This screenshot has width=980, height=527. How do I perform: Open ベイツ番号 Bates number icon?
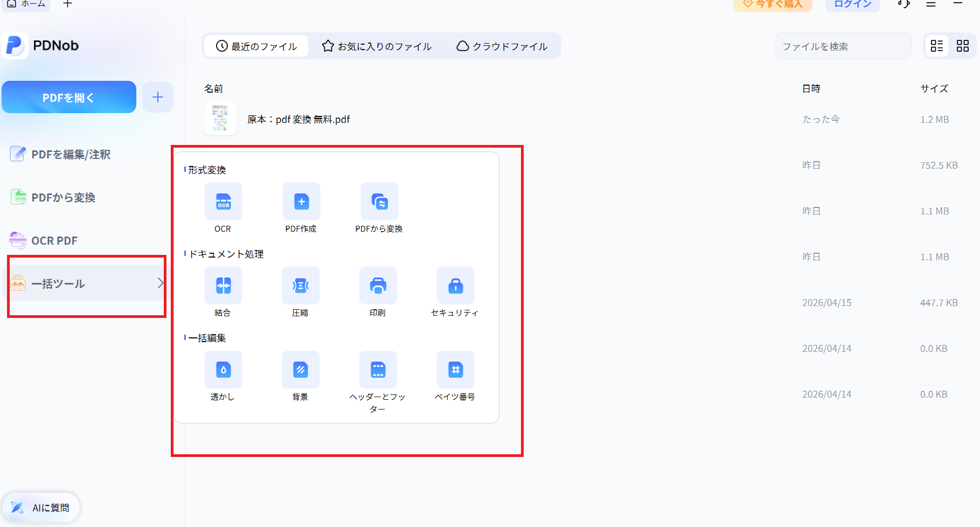click(456, 370)
